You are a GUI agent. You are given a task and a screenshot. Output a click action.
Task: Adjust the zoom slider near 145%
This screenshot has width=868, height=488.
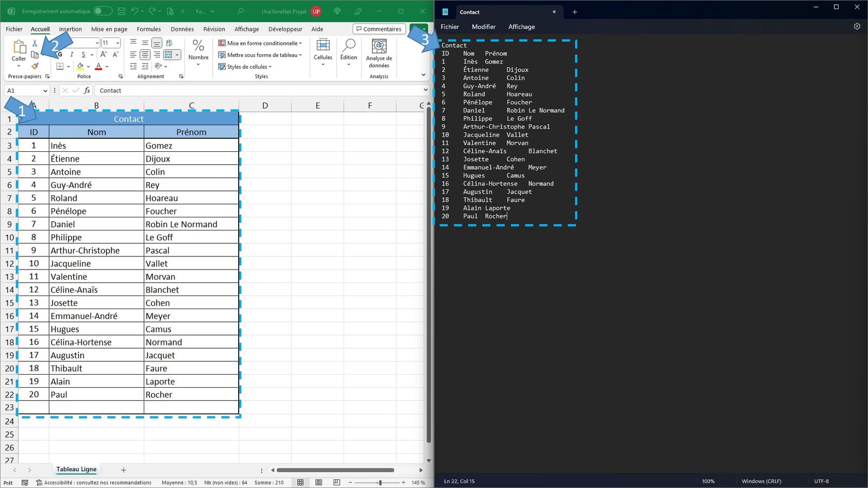pos(380,483)
